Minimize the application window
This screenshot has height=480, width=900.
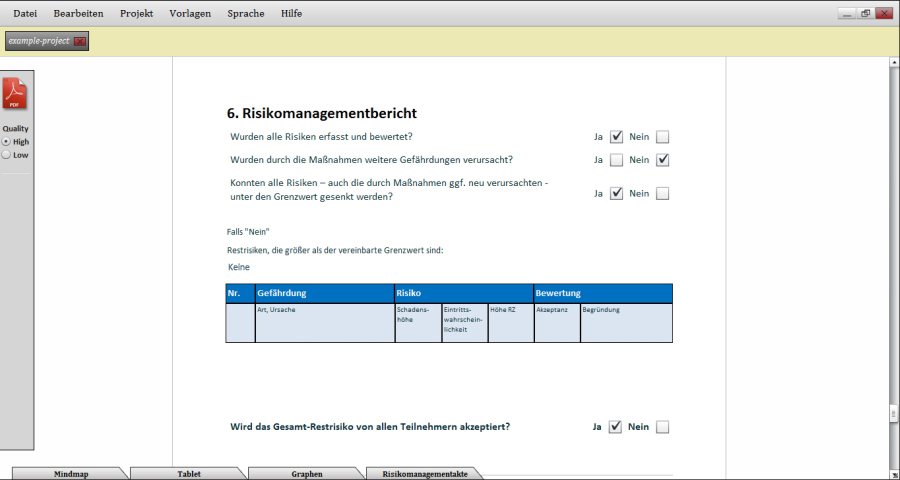(847, 14)
